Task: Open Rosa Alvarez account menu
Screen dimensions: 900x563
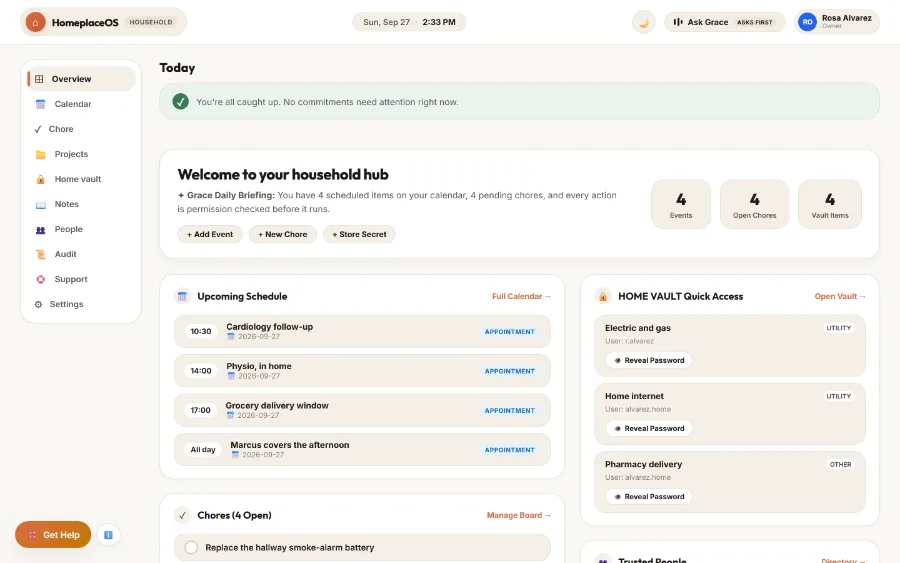Action: pyautogui.click(x=837, y=22)
